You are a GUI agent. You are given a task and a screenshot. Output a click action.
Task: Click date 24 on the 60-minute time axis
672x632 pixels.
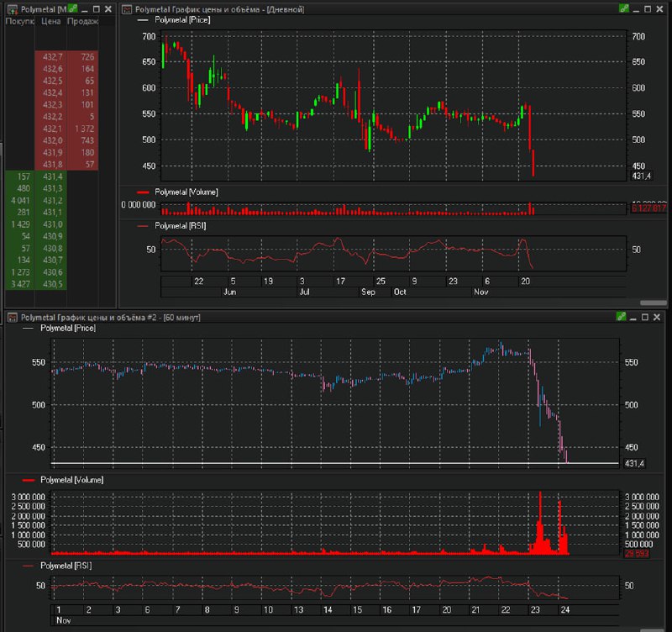(564, 609)
